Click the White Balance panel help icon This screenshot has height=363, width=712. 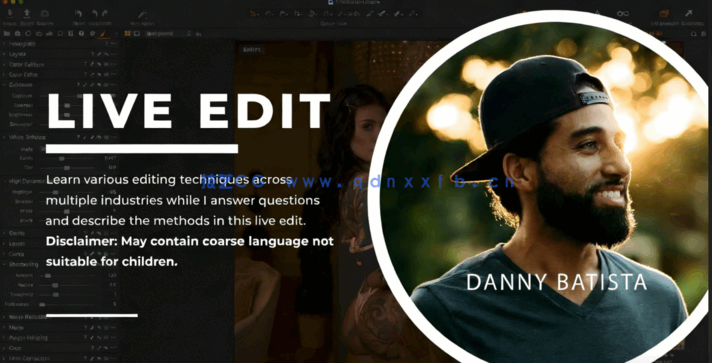coord(79,137)
